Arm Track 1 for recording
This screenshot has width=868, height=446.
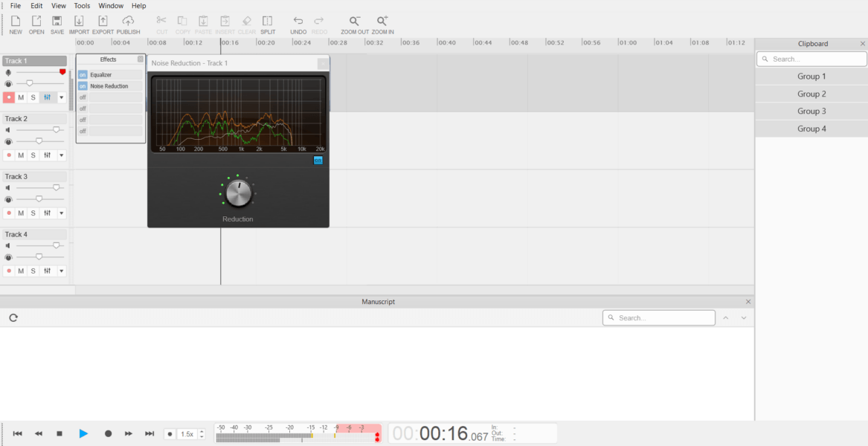click(9, 97)
